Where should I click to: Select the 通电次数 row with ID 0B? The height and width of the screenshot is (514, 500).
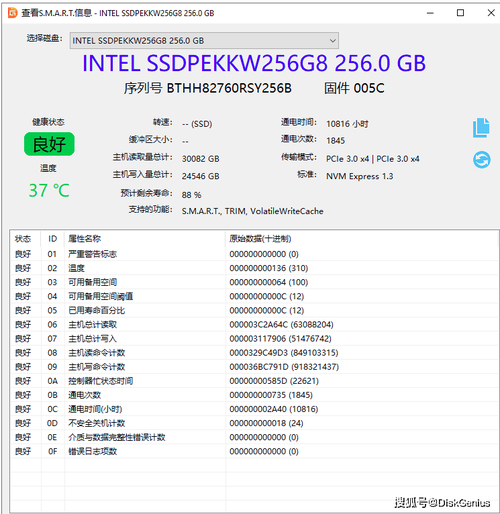(x=253, y=395)
